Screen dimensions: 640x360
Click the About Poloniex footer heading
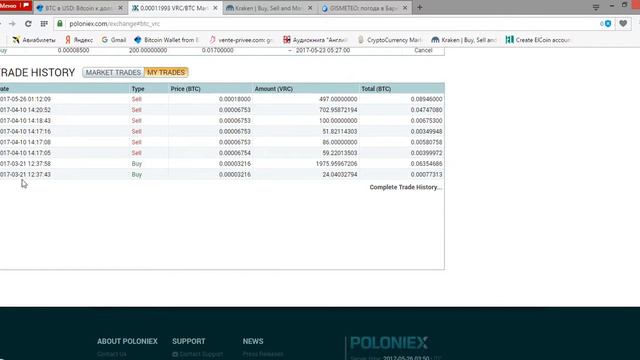[x=127, y=341]
